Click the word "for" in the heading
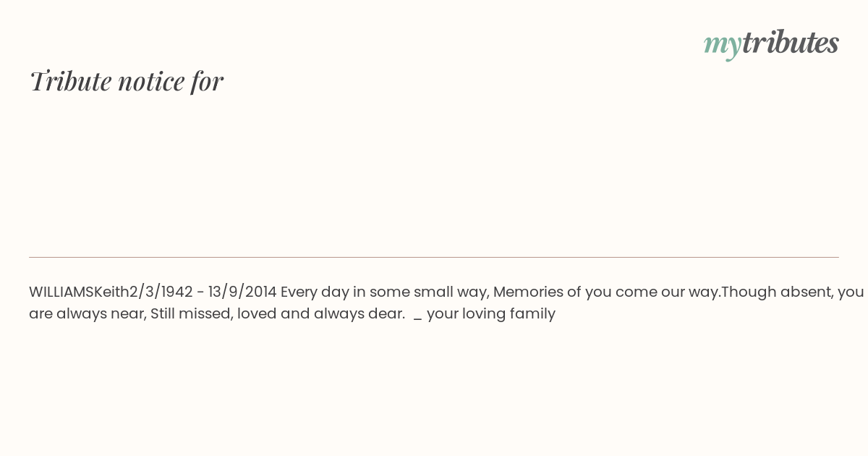This screenshot has height=456, width=868. pos(207,81)
